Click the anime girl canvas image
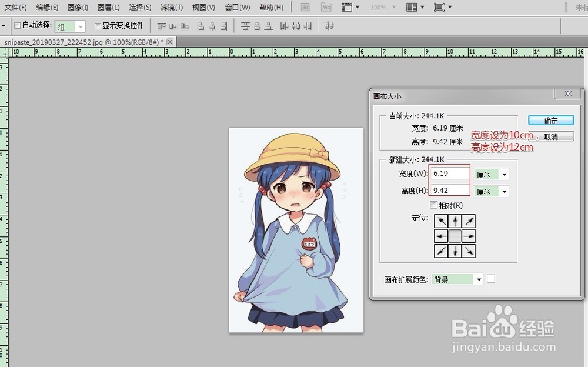The height and width of the screenshot is (367, 588). (296, 231)
